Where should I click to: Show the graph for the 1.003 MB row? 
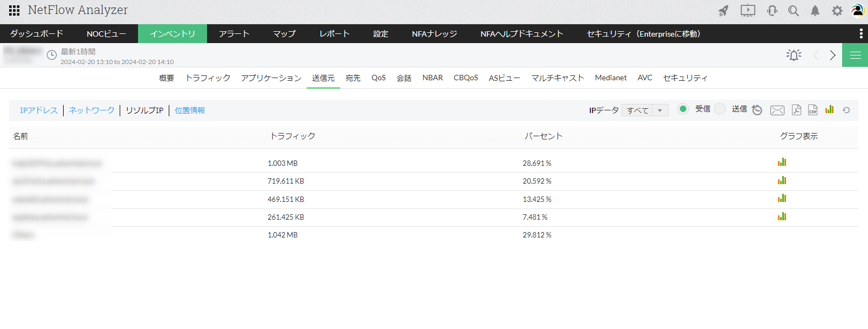pyautogui.click(x=782, y=162)
